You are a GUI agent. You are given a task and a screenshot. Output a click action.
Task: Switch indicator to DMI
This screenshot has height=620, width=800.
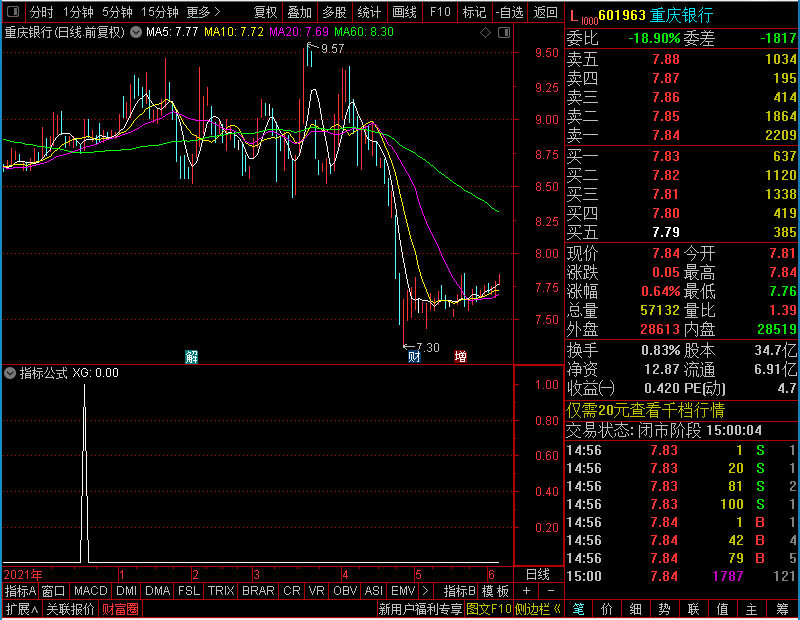(126, 591)
